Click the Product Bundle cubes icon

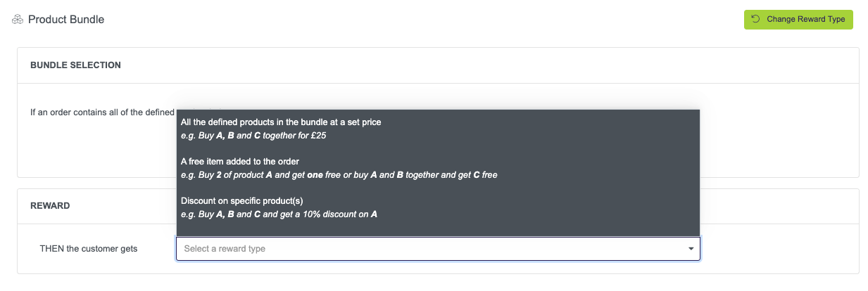tap(18, 20)
